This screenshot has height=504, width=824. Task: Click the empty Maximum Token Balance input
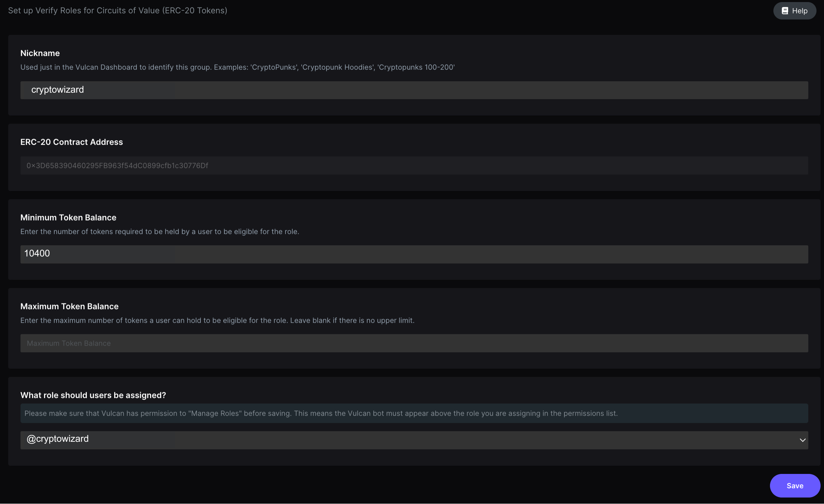(x=414, y=343)
